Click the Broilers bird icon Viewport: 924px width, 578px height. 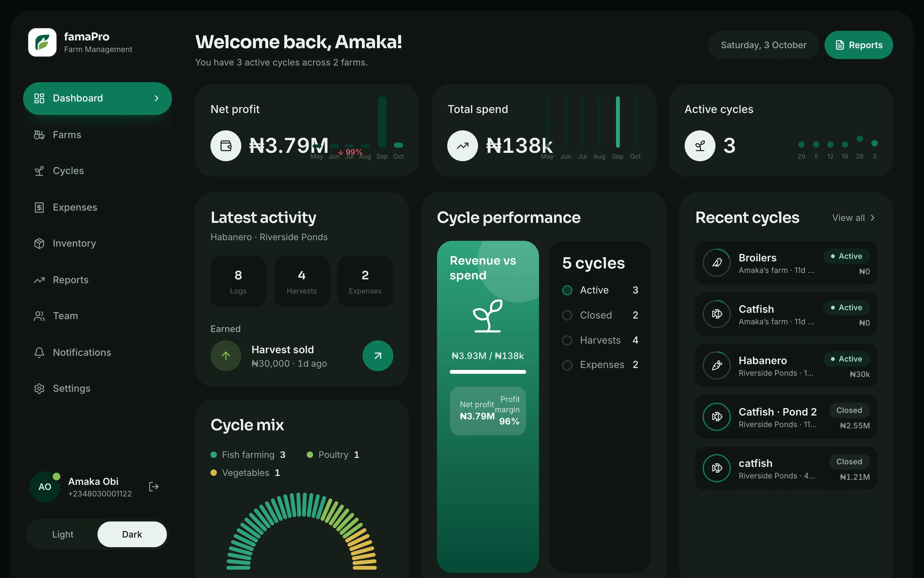pyautogui.click(x=717, y=263)
